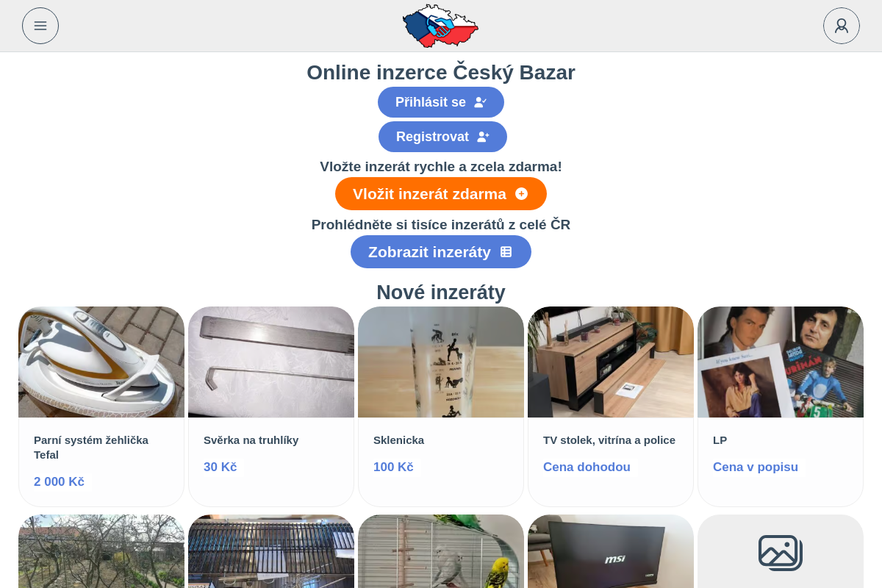The height and width of the screenshot is (588, 882).
Task: Open the LP records photo
Action: (781, 362)
